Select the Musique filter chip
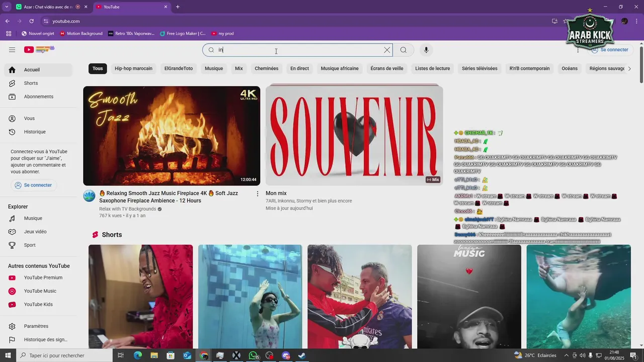The width and height of the screenshot is (644, 362). click(214, 68)
